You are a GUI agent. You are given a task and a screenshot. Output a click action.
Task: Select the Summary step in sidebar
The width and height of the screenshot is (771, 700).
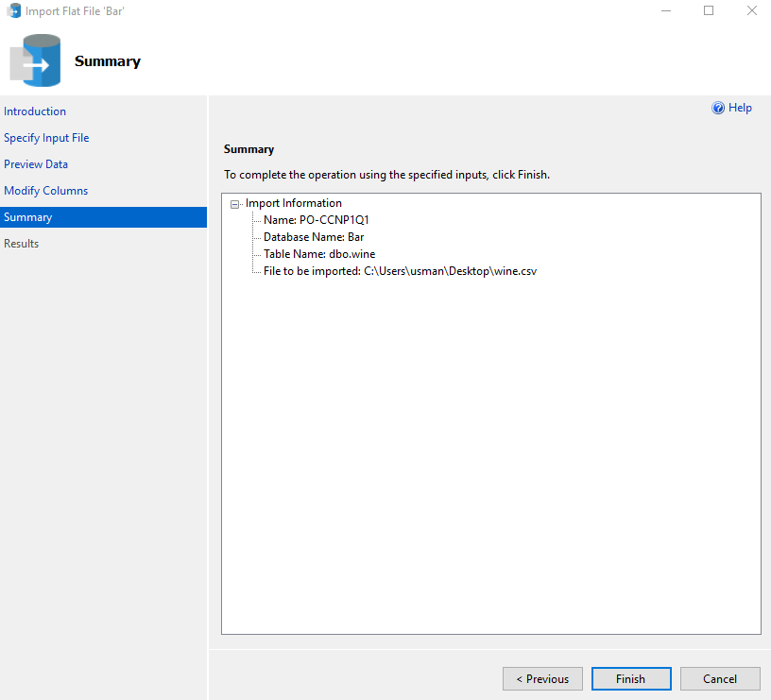[x=103, y=216]
